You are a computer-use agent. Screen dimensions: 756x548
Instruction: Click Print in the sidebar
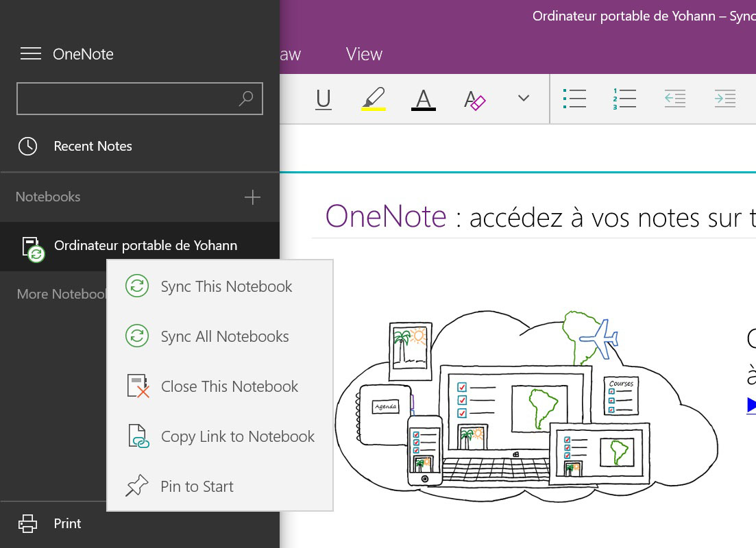click(x=67, y=523)
